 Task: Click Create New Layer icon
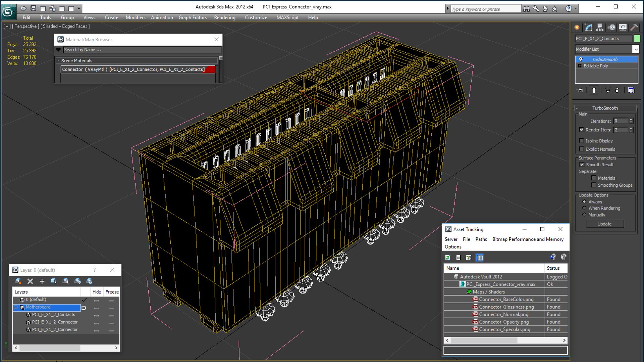coord(18,281)
